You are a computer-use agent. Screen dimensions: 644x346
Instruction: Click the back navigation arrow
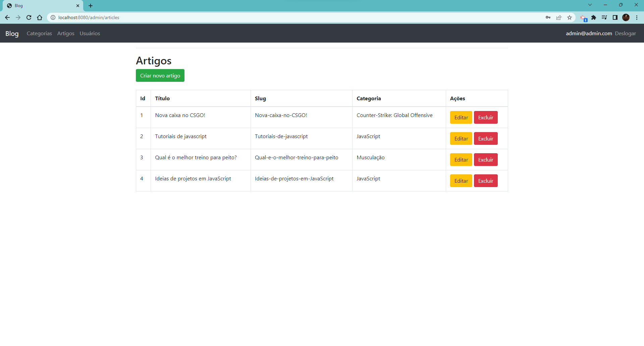tap(7, 17)
